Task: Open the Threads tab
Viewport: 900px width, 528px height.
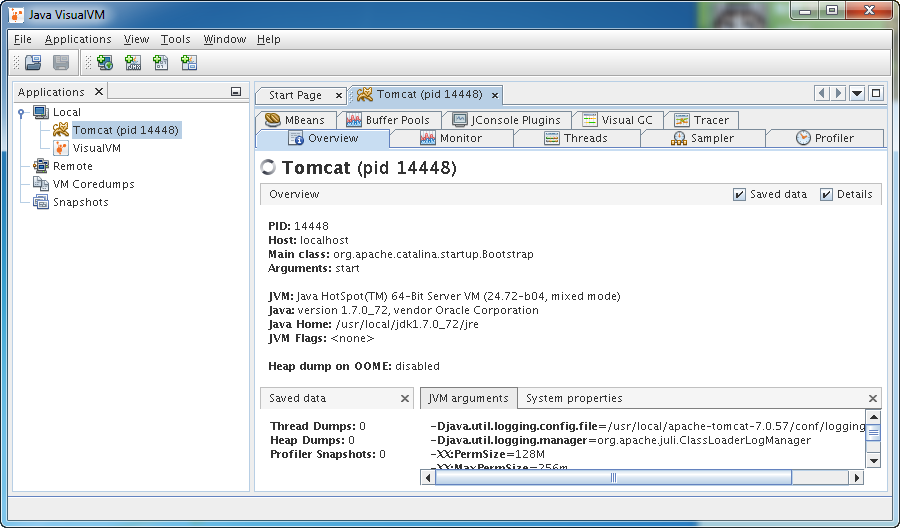Action: [576, 138]
